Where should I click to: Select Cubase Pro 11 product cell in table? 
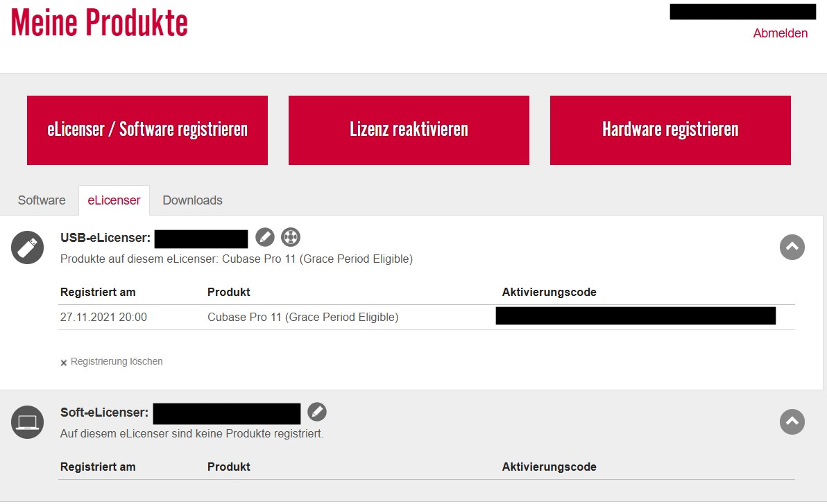(302, 318)
